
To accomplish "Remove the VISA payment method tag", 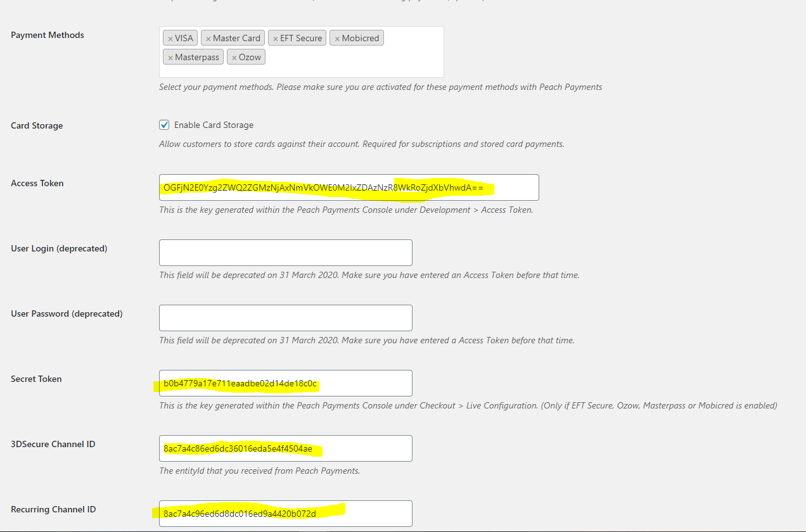I will click(170, 39).
